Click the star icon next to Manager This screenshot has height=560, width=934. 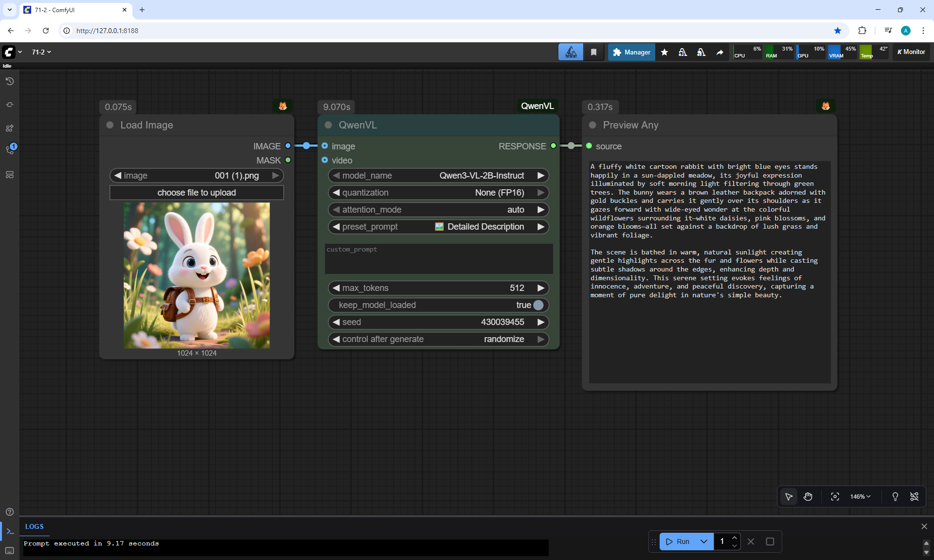click(665, 52)
